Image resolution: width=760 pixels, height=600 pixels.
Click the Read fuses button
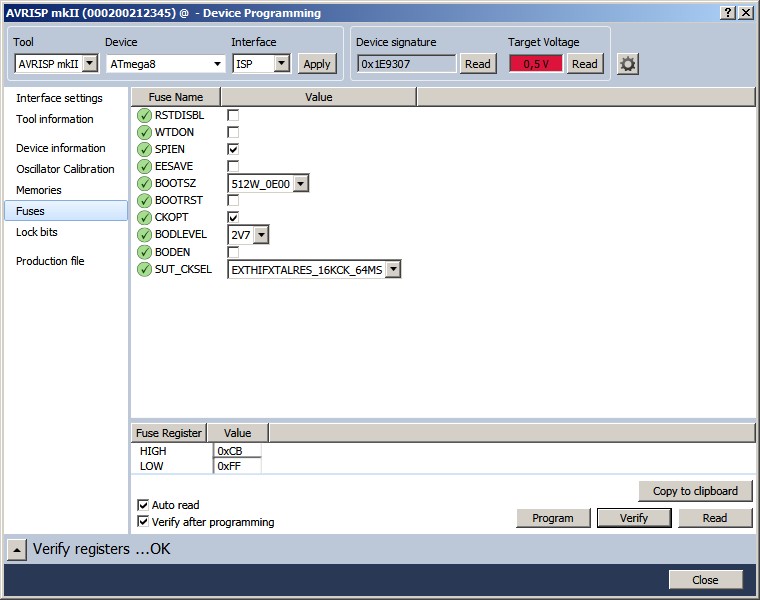(715, 518)
